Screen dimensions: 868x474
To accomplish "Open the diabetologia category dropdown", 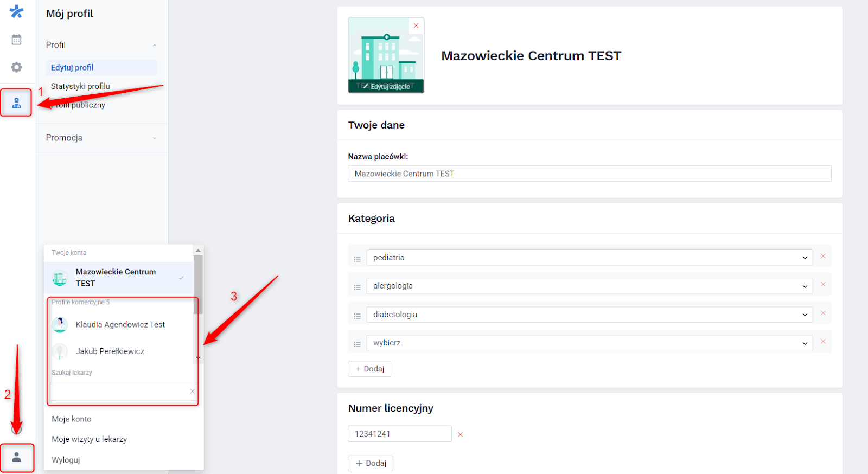I will click(589, 315).
